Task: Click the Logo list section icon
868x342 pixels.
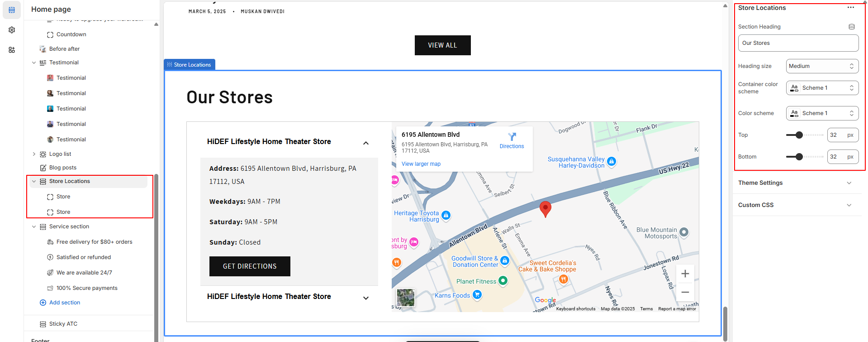Action: 43,154
